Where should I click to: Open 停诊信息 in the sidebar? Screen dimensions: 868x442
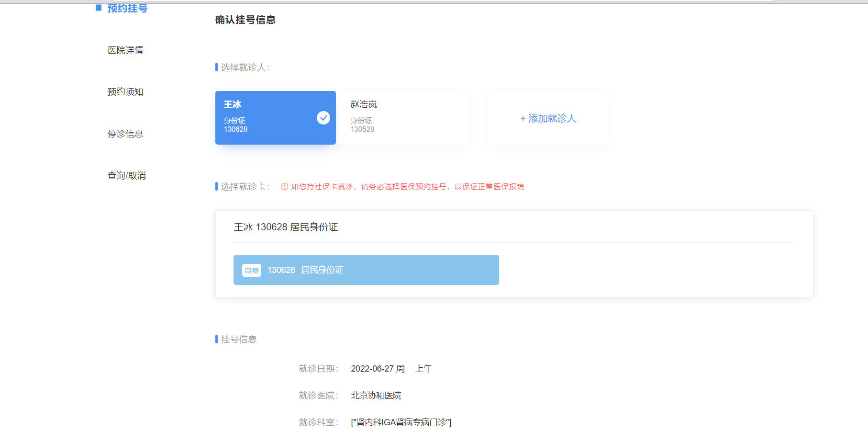click(125, 134)
